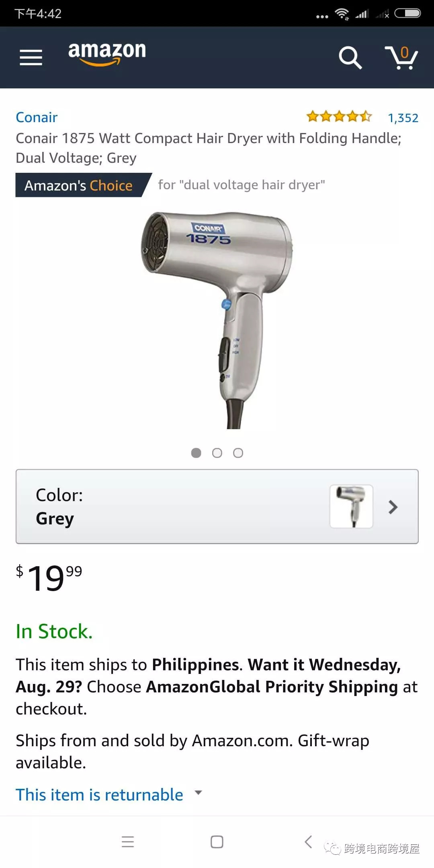Image resolution: width=434 pixels, height=868 pixels.
Task: Open 'This item is returnable' link
Action: [x=99, y=794]
